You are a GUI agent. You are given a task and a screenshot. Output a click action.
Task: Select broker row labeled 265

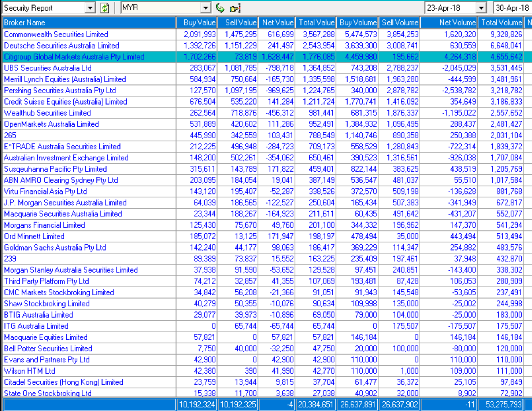click(x=267, y=135)
